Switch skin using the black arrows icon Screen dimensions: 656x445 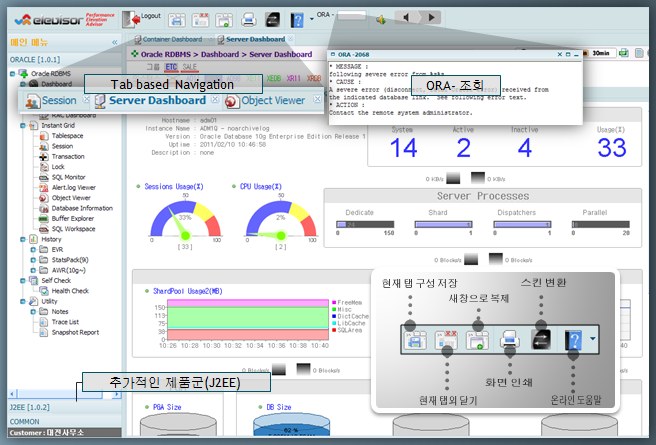(272, 20)
